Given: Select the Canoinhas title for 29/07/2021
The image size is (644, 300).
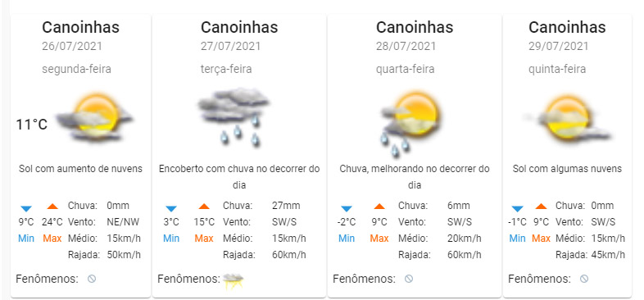Looking at the screenshot, I should 567,28.
